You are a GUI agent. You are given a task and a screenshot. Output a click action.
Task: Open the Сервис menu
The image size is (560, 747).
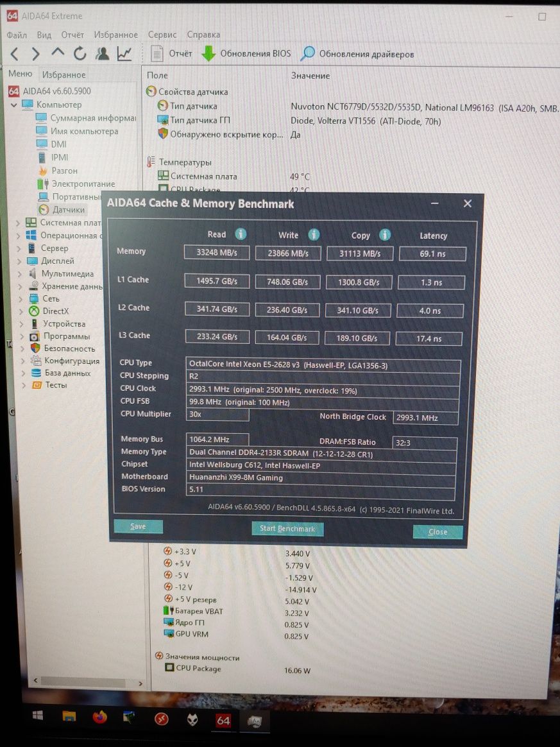[162, 35]
